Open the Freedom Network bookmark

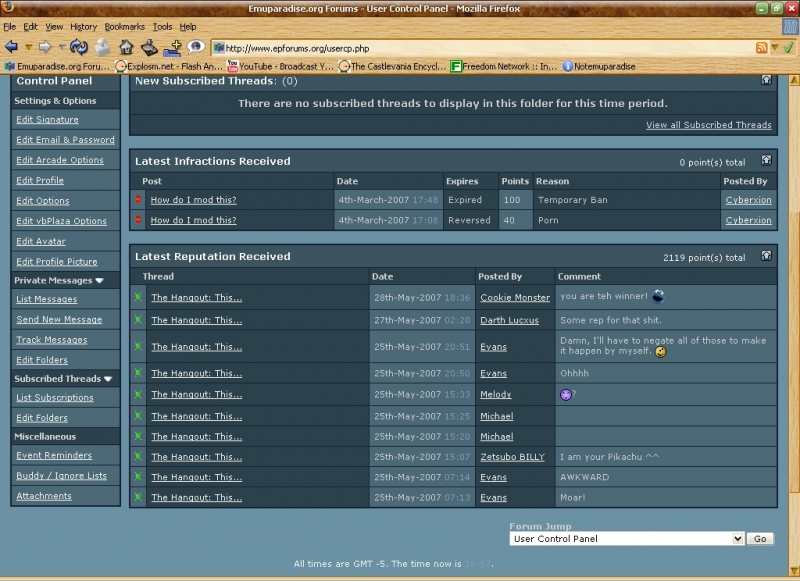(x=504, y=66)
